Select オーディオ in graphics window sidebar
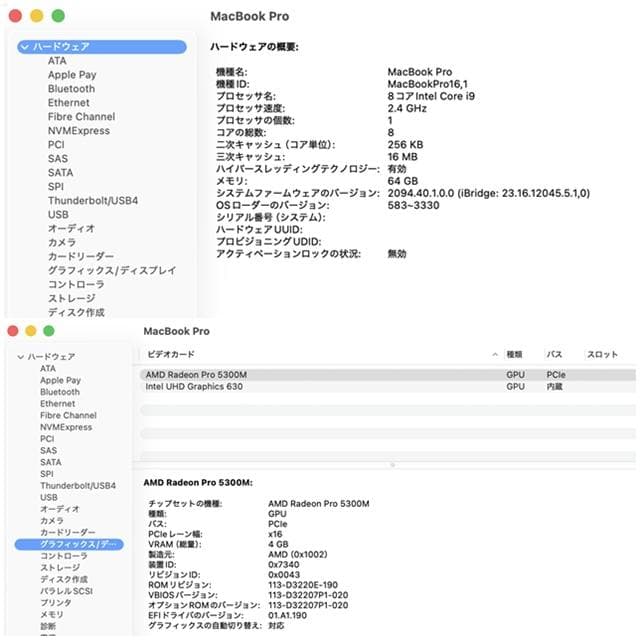The image size is (640, 640). click(x=60, y=509)
